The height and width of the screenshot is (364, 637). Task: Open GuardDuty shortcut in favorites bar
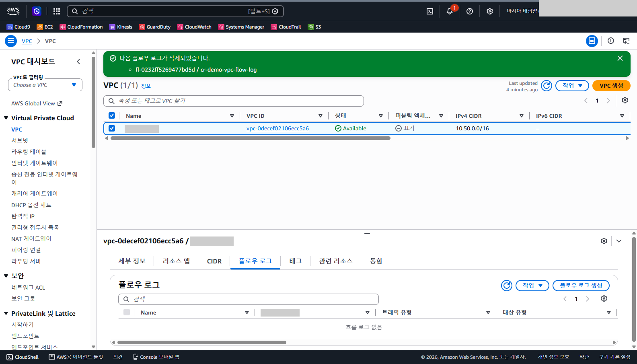click(x=155, y=27)
